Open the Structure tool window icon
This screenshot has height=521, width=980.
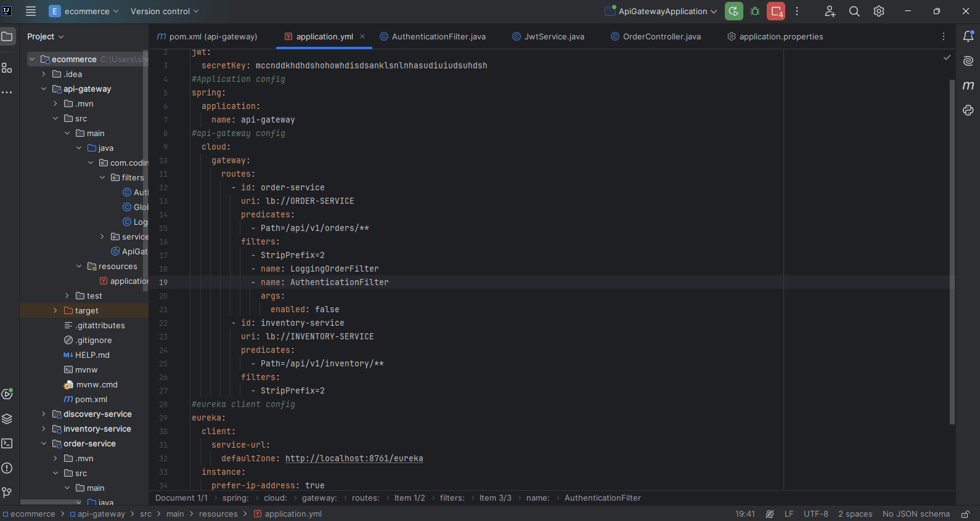pos(7,68)
